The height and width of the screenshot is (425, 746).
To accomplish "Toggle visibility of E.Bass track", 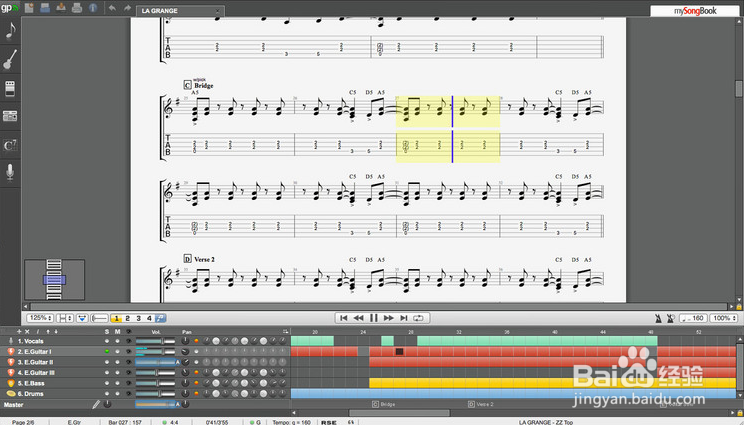I will (x=128, y=383).
